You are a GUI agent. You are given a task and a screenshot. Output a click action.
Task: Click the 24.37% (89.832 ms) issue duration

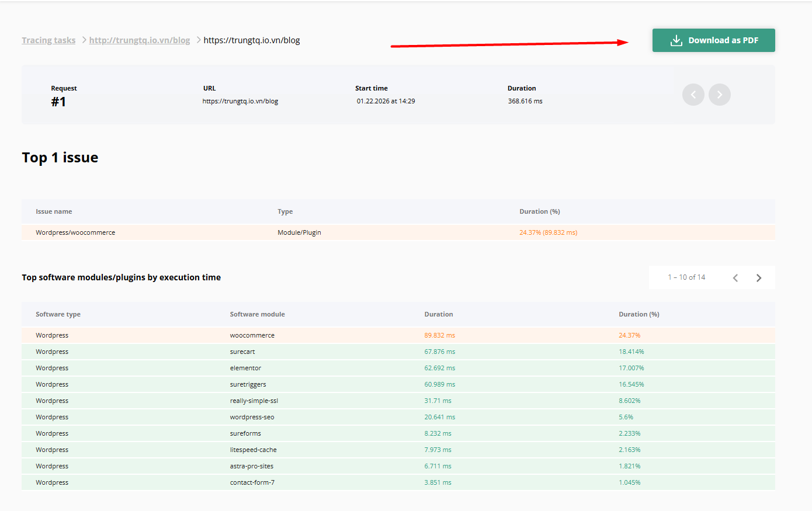pos(548,232)
